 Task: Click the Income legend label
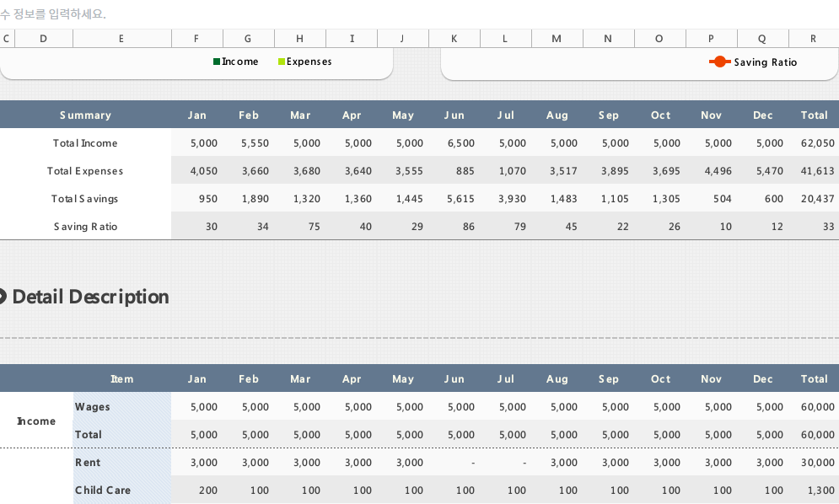coord(239,62)
